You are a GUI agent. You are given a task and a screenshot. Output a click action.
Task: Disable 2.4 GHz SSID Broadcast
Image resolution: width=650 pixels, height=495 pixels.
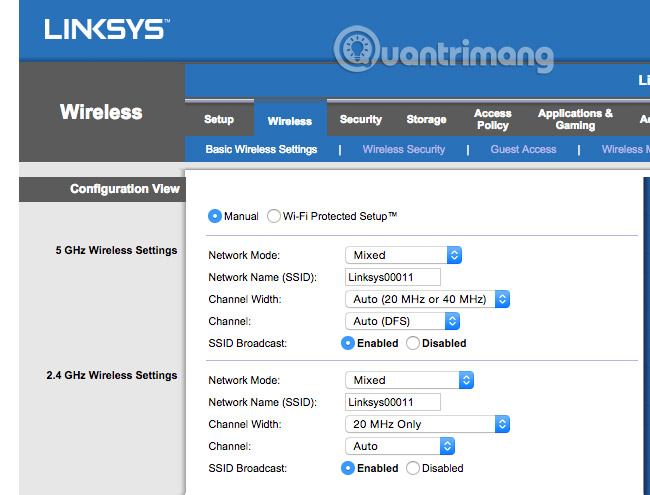[413, 468]
